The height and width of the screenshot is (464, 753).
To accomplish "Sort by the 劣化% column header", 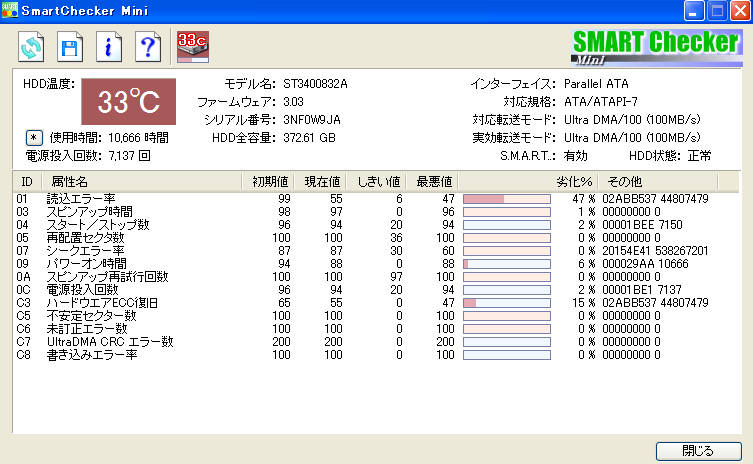I will point(574,181).
